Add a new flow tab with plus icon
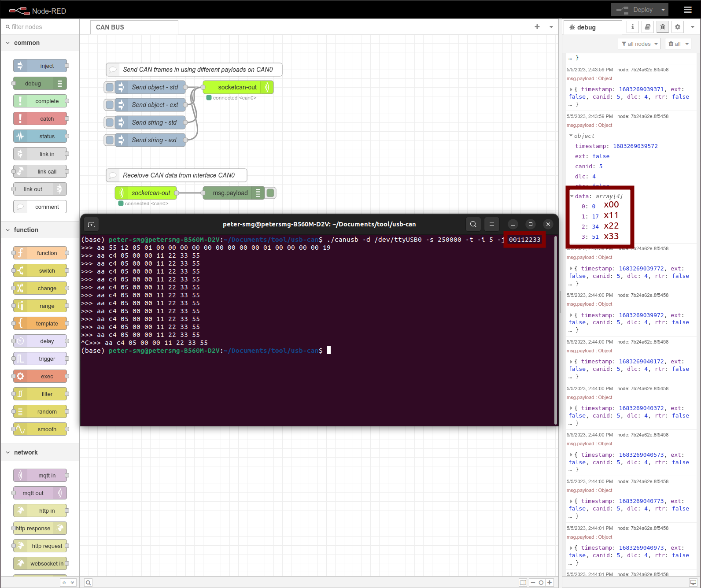The width and height of the screenshot is (701, 588). coord(537,27)
